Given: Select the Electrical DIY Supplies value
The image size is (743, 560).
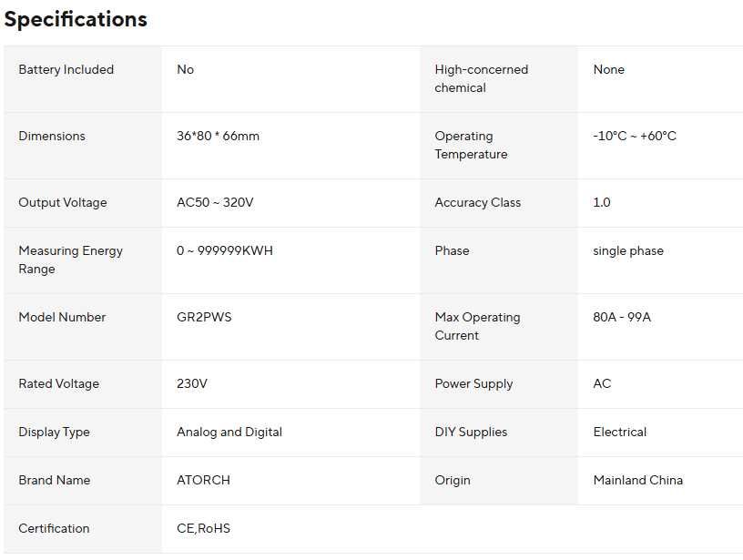Looking at the screenshot, I should click(620, 432).
